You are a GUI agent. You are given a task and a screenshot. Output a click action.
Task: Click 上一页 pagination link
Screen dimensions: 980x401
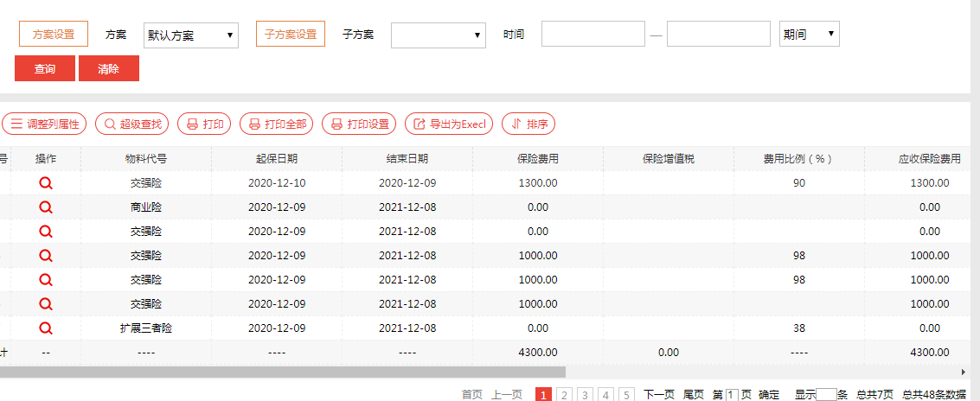[x=507, y=395]
